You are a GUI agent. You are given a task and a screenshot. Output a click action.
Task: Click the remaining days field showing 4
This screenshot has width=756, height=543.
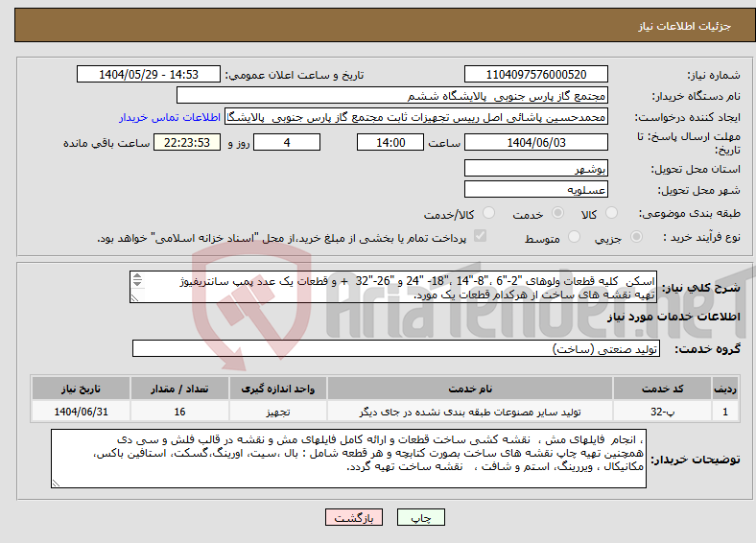(287, 142)
